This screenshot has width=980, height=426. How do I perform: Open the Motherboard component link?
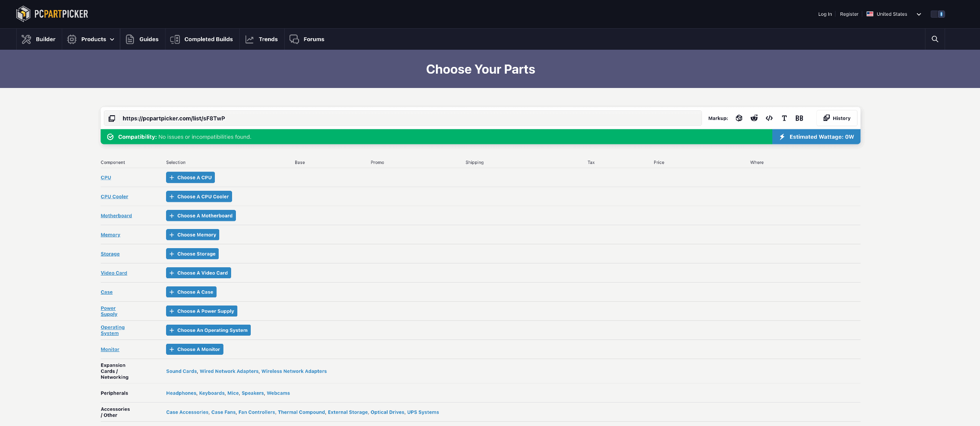pyautogui.click(x=116, y=216)
